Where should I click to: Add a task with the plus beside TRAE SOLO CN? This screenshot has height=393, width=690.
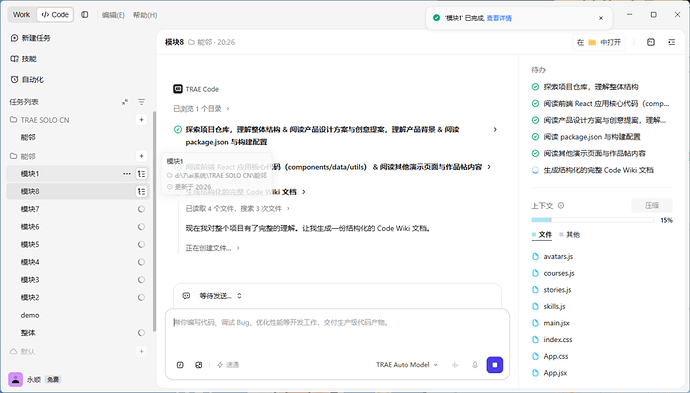click(141, 120)
